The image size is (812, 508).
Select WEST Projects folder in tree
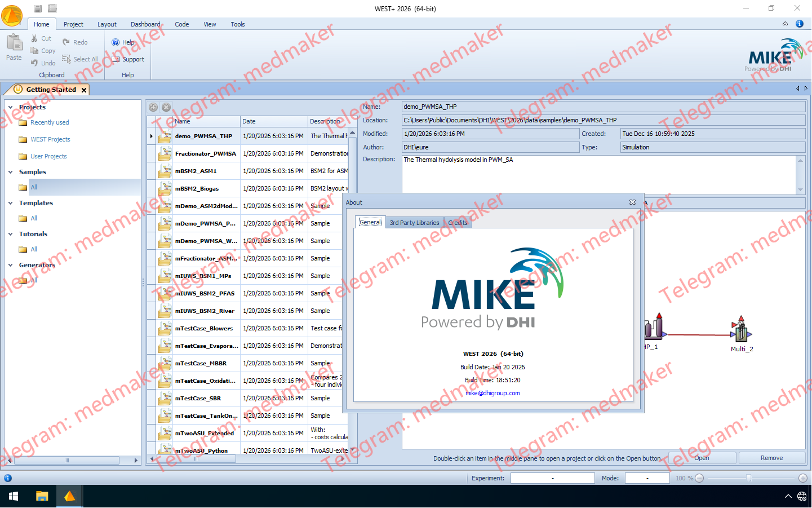click(x=50, y=139)
